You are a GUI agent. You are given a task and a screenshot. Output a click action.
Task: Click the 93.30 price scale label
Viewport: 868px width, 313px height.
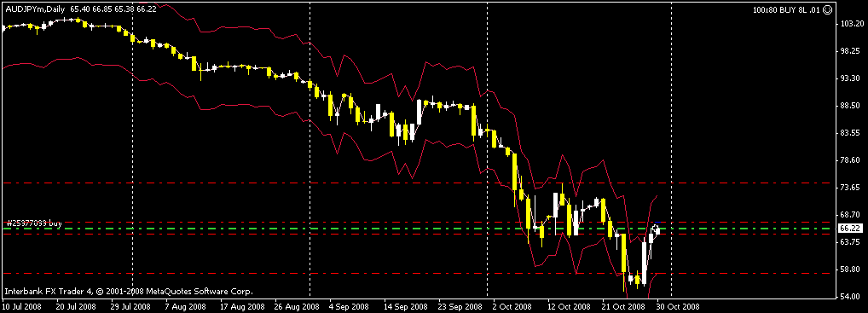(852, 78)
